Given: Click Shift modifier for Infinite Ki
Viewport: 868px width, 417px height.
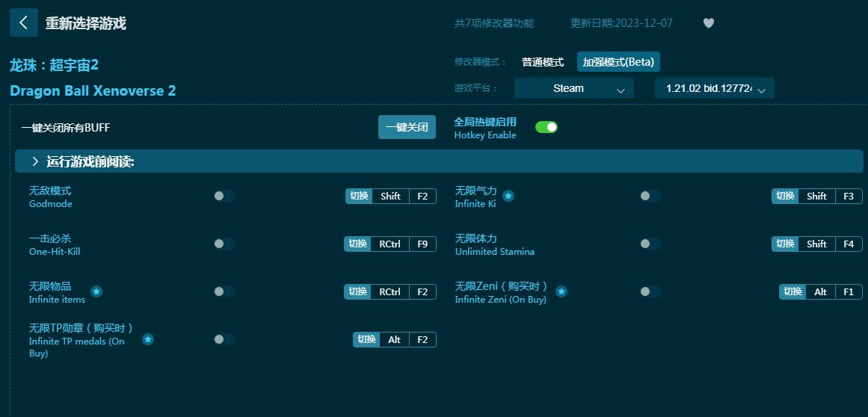Looking at the screenshot, I should pyautogui.click(x=817, y=196).
